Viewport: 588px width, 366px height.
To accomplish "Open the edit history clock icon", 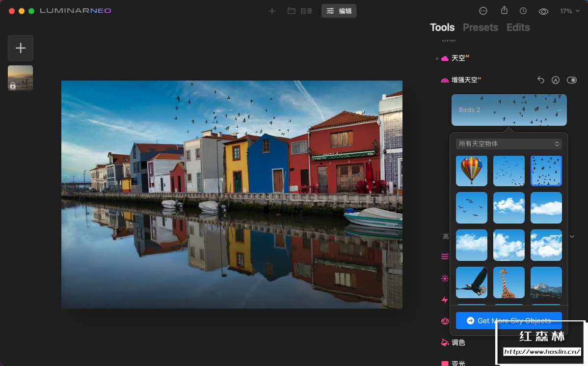I will [523, 11].
